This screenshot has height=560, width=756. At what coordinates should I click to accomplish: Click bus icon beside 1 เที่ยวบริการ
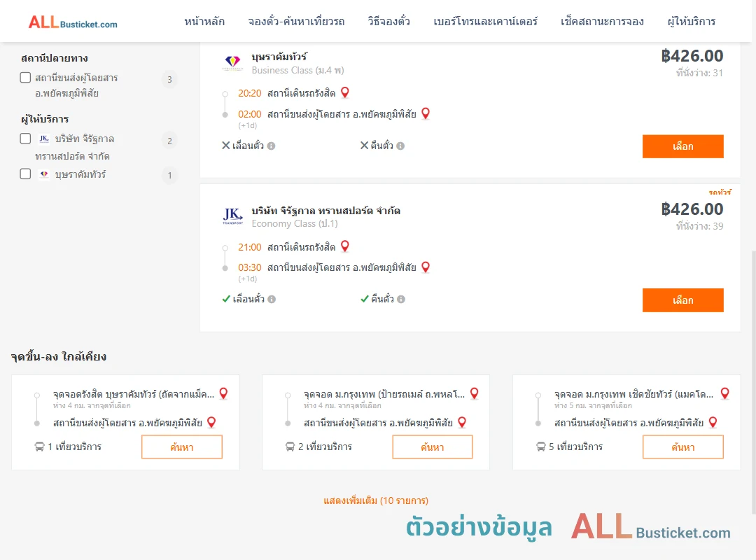(39, 447)
